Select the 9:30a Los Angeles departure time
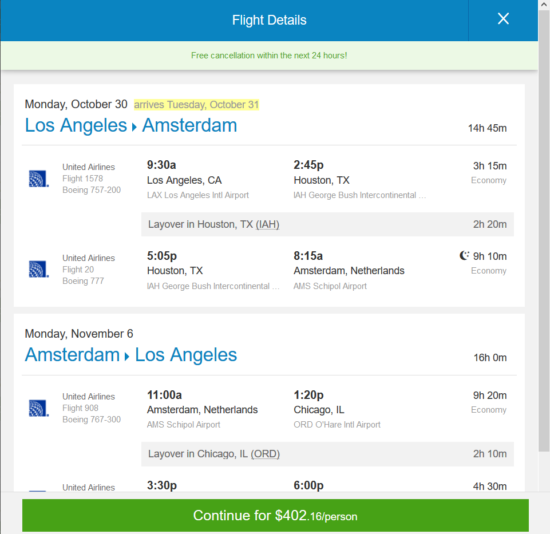The height and width of the screenshot is (534, 550). tap(161, 165)
